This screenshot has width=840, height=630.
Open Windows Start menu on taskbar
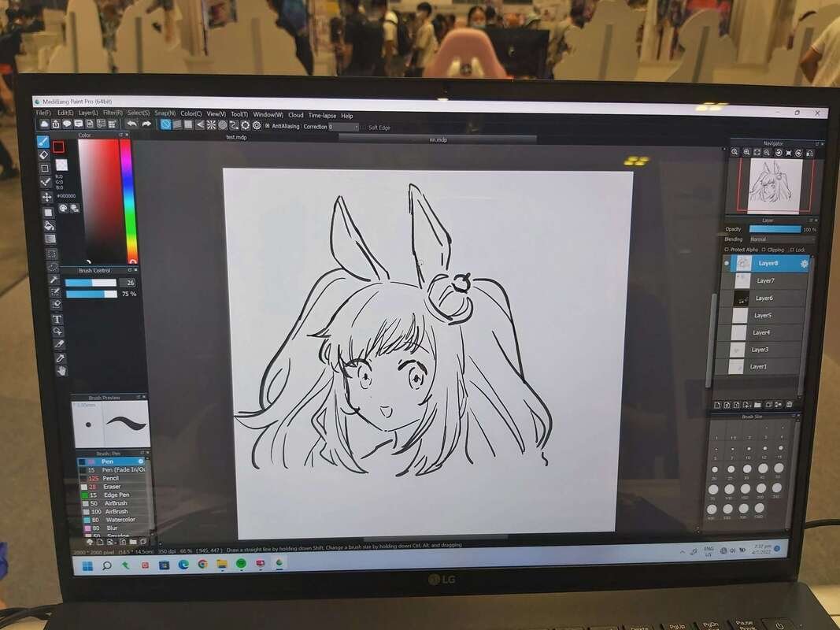coord(87,565)
